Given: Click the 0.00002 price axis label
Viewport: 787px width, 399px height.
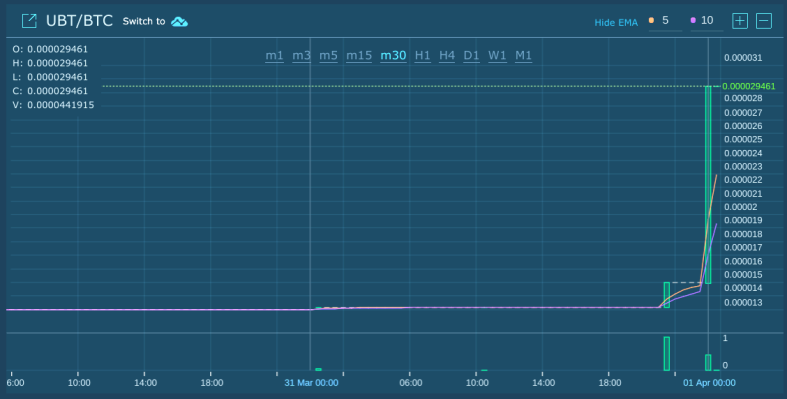Looking at the screenshot, I should click(x=740, y=207).
